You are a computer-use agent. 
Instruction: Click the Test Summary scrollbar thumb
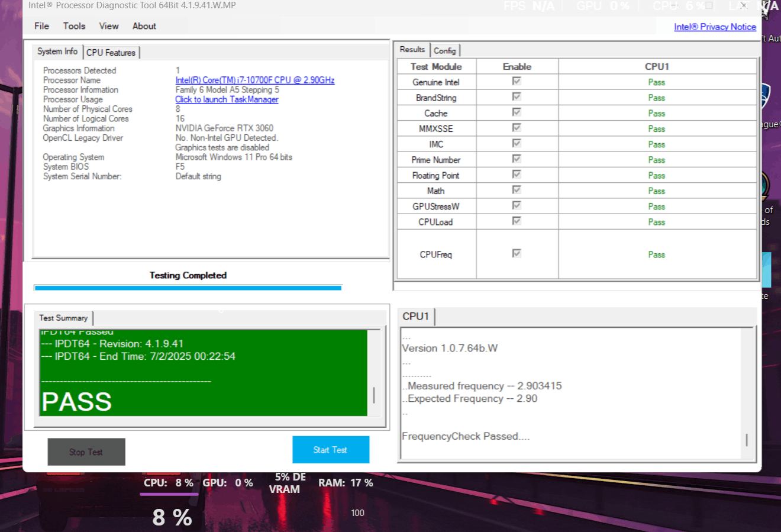click(374, 395)
